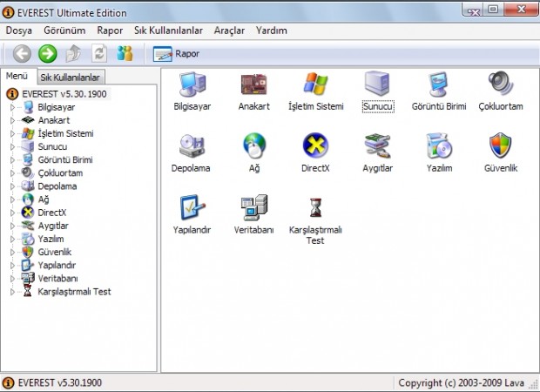Open the Görüntü Birimi display icon in main panel
Viewport: 540px width, 392px height.
[x=439, y=84]
